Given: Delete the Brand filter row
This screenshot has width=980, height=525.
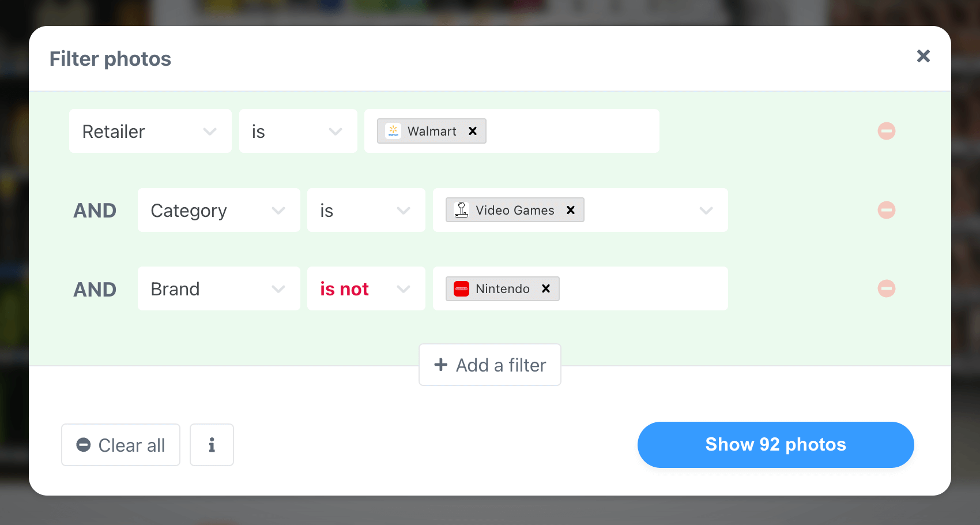Looking at the screenshot, I should pyautogui.click(x=886, y=288).
